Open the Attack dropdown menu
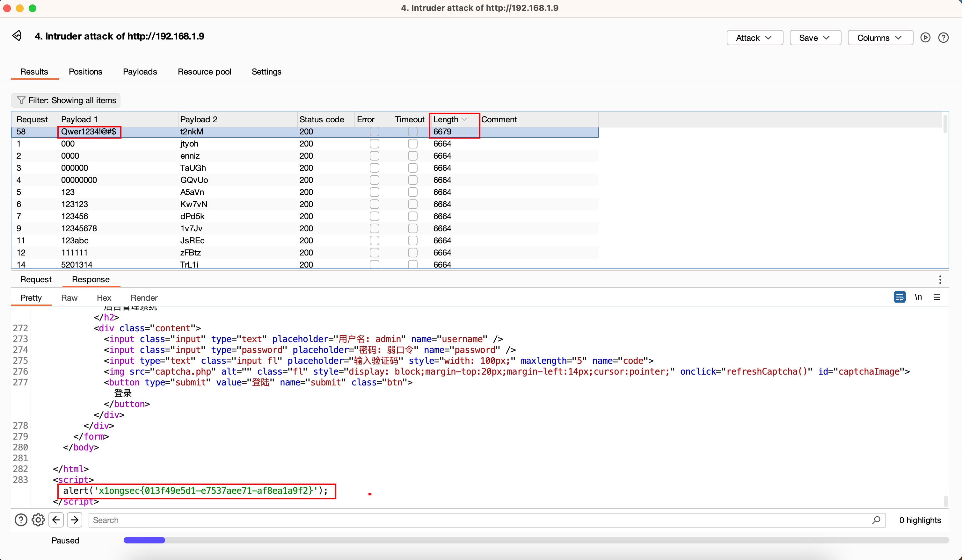This screenshot has height=560, width=962. pos(755,38)
